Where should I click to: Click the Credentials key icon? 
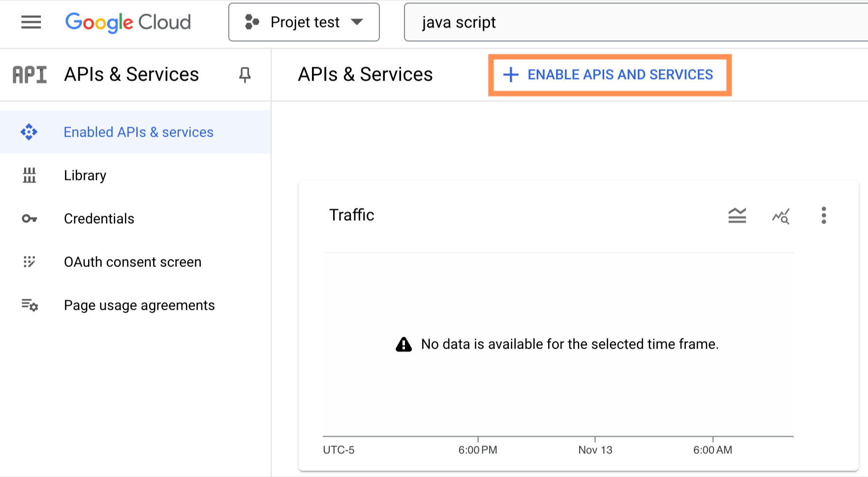(x=30, y=218)
